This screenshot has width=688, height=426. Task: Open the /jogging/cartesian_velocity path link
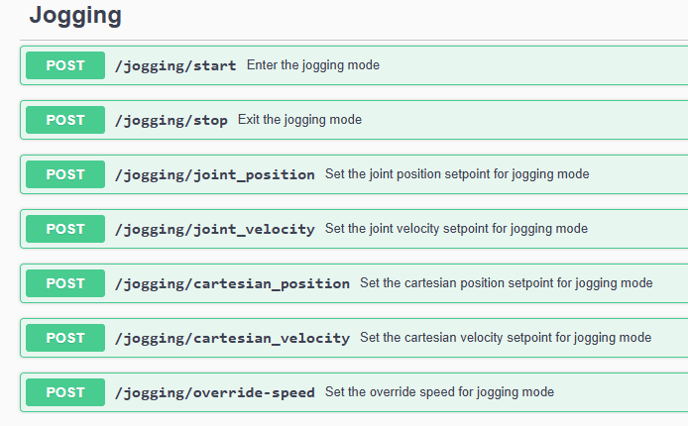point(232,338)
